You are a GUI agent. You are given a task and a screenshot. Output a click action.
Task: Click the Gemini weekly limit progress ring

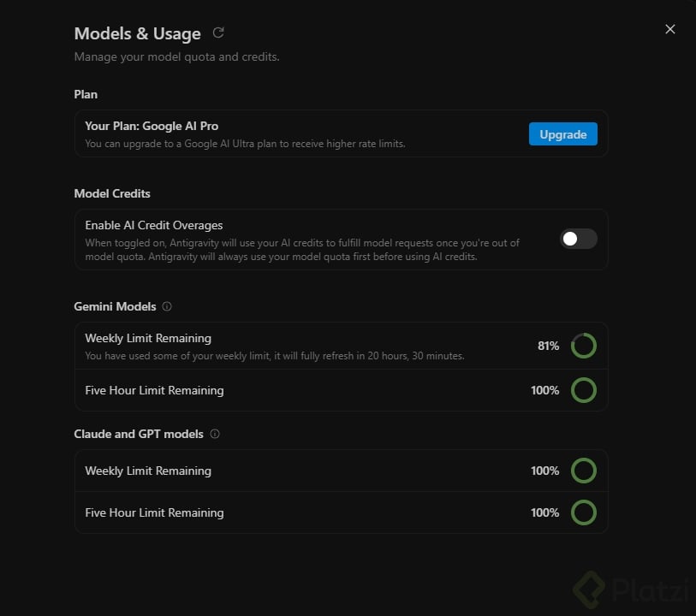(x=583, y=346)
